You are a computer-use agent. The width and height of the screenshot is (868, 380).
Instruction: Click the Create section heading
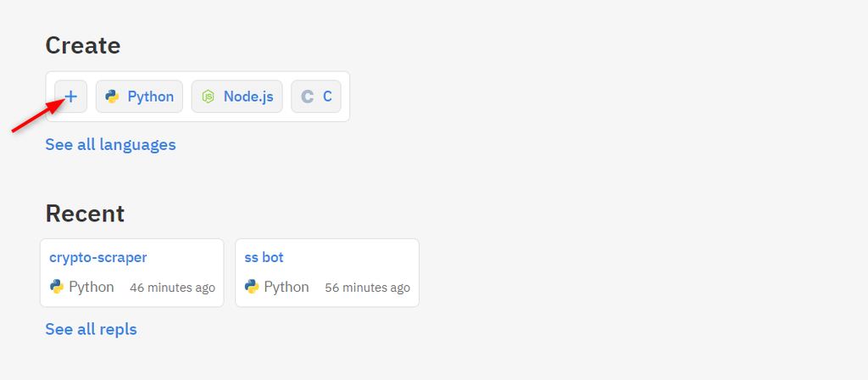point(83,46)
